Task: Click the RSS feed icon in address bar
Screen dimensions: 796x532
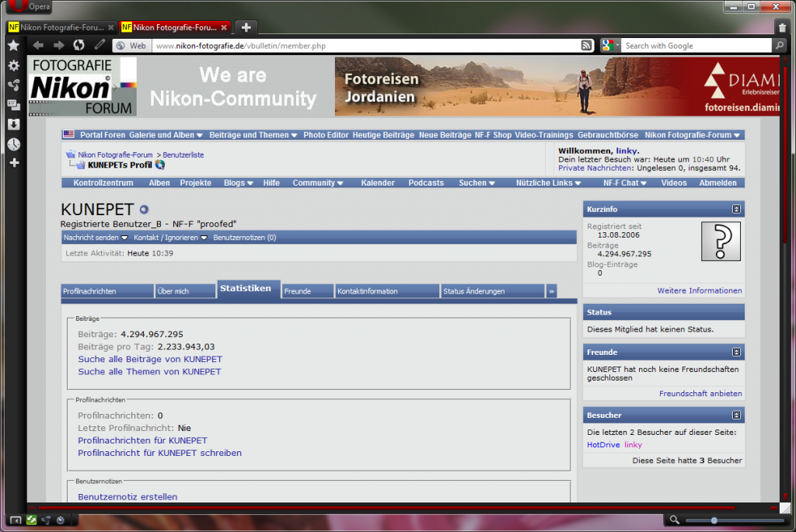Action: pos(586,46)
